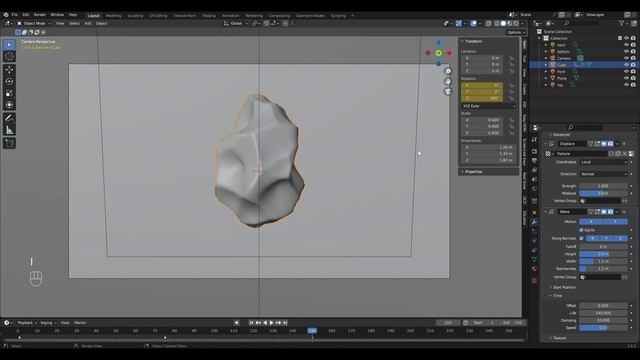Open the viewport Add menu
Screen dimensions: 640x360
coord(88,23)
